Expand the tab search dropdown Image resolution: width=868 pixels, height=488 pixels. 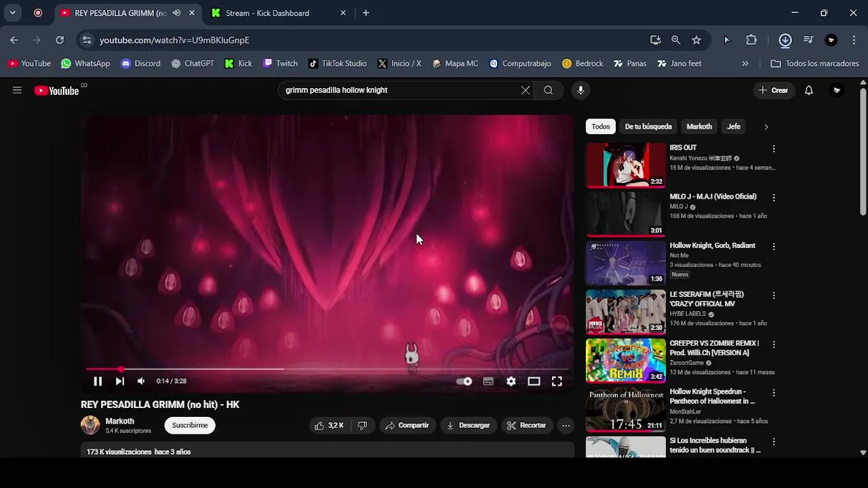12,13
